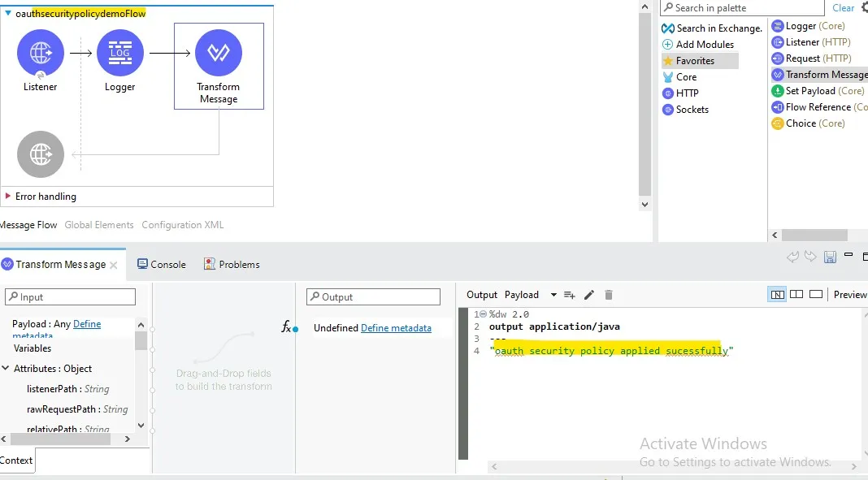Select the Transform Message component icon
868x480 pixels.
[x=219, y=53]
